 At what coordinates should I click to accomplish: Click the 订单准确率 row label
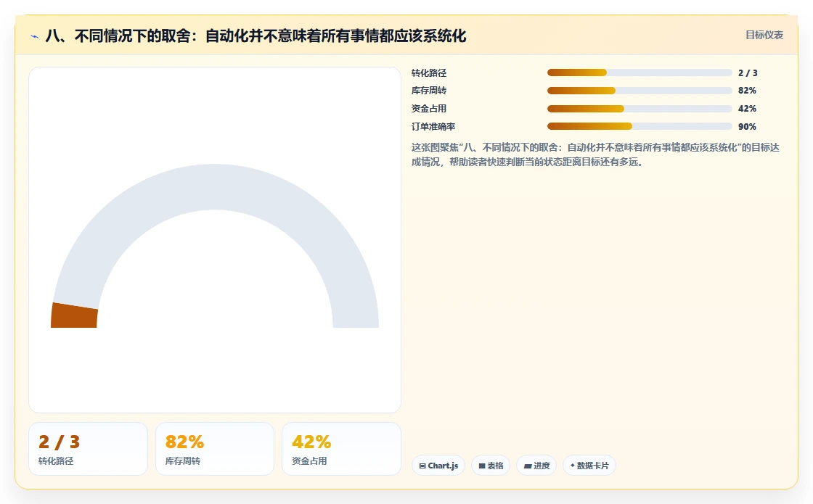pyautogui.click(x=433, y=126)
